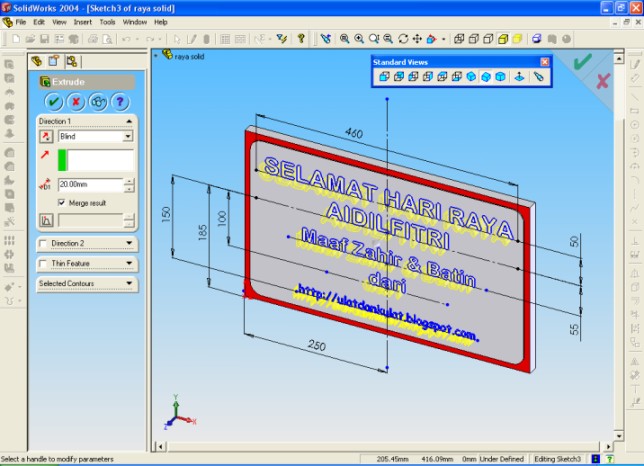This screenshot has height=466, width=644.
Task: Cancel the Extrude with red X button
Action: [x=76, y=102]
